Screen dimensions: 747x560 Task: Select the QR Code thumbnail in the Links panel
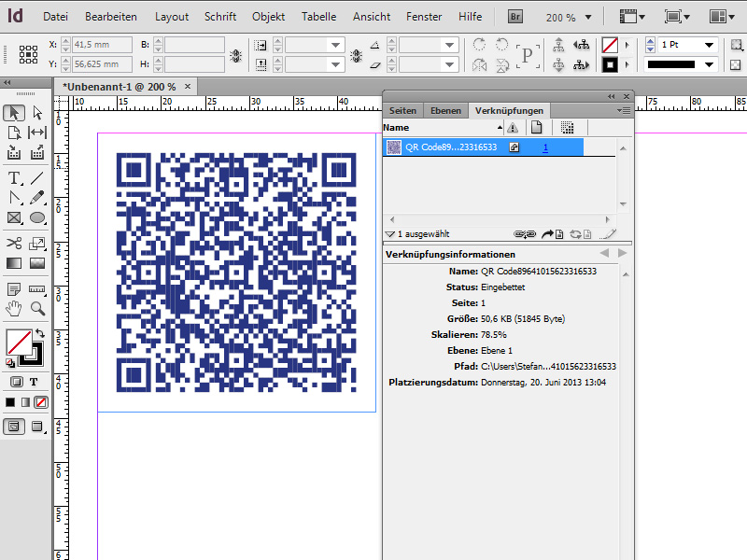pos(396,147)
